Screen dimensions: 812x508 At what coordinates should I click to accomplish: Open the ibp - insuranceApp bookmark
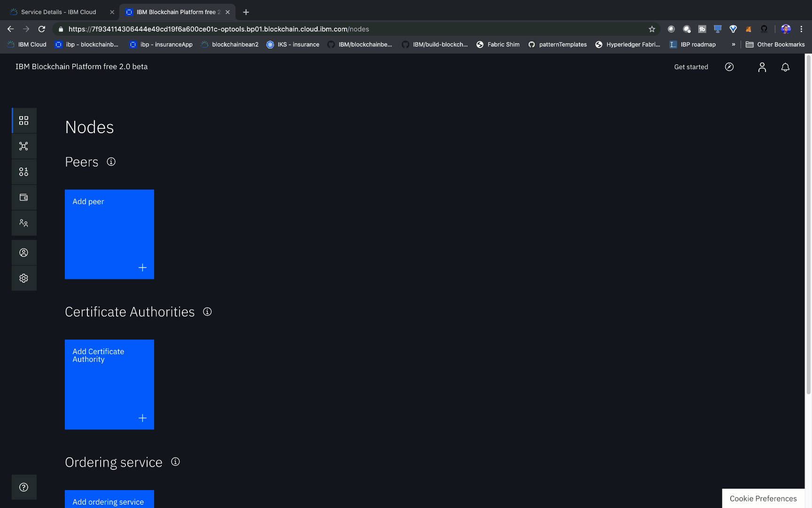pos(161,45)
